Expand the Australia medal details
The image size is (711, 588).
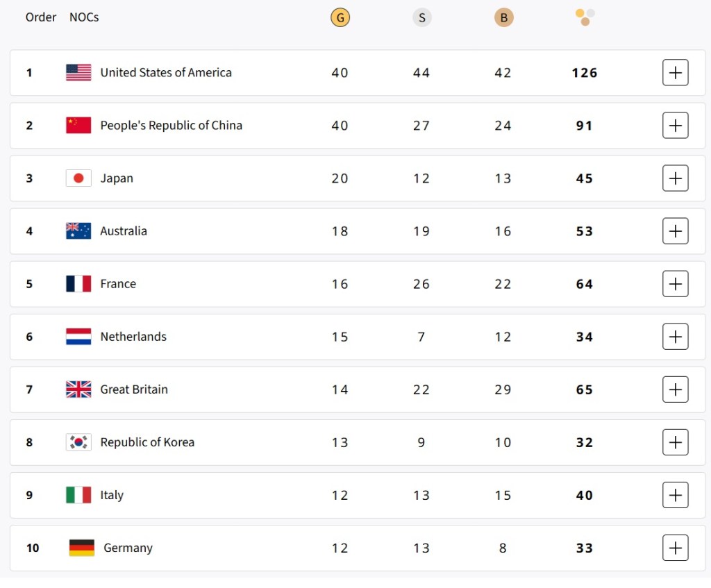click(x=675, y=231)
